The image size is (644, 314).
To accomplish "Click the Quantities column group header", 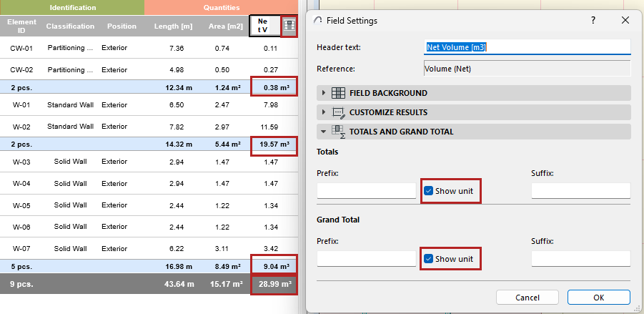I will [x=221, y=8].
